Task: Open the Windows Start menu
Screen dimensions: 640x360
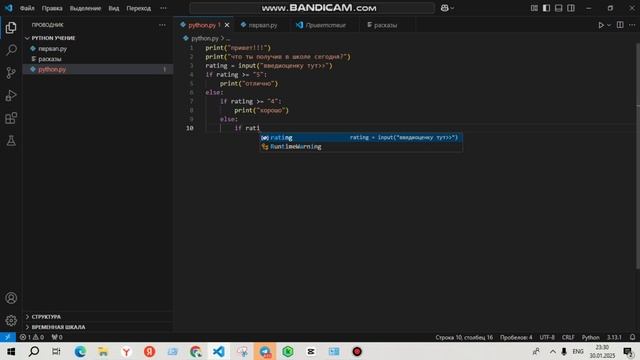Action: pos(11,351)
